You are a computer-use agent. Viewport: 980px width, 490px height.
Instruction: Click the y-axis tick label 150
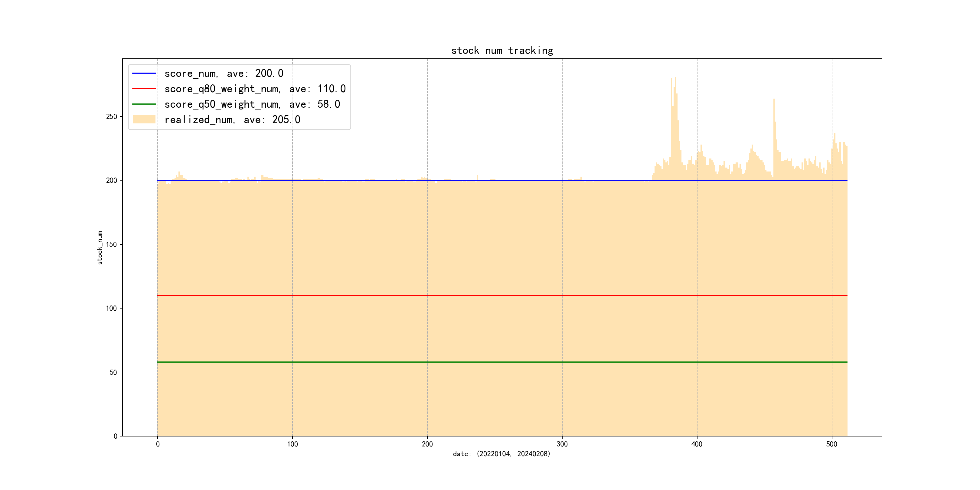tap(112, 244)
